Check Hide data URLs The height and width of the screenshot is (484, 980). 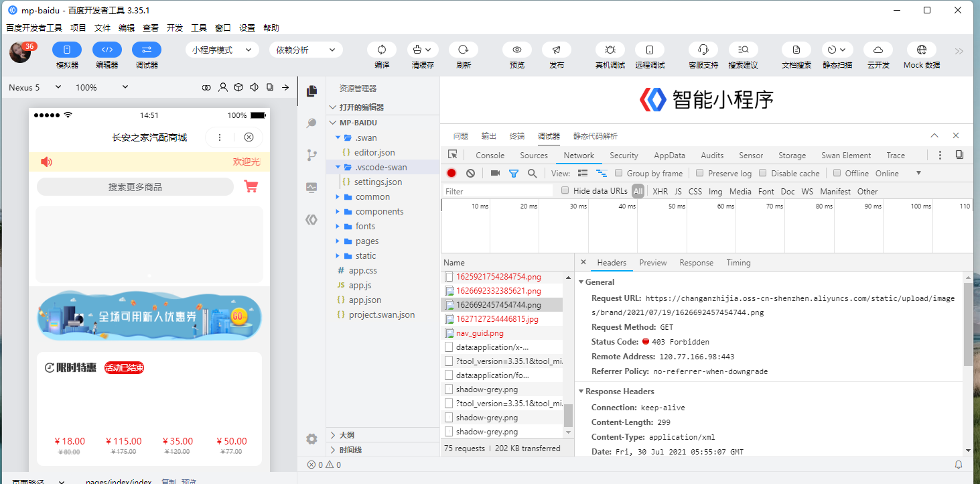[565, 190]
